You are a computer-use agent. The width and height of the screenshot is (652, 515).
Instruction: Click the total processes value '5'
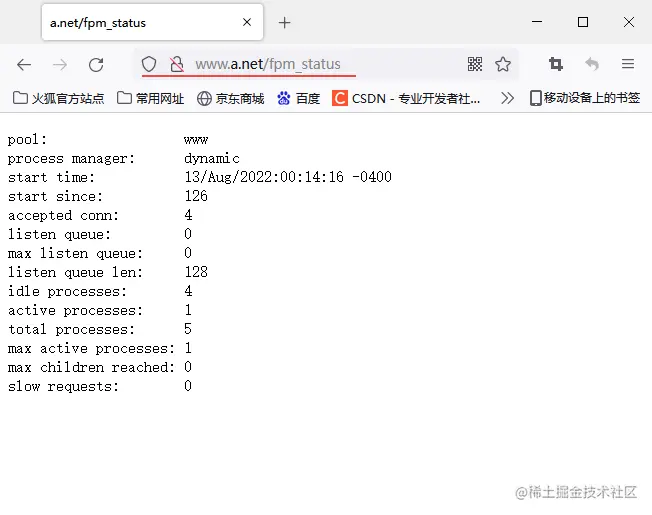[188, 329]
